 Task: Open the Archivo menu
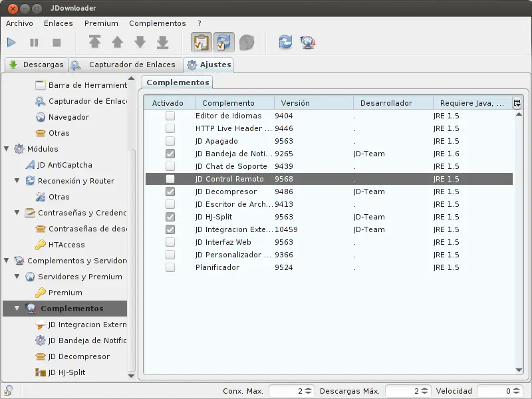click(19, 23)
